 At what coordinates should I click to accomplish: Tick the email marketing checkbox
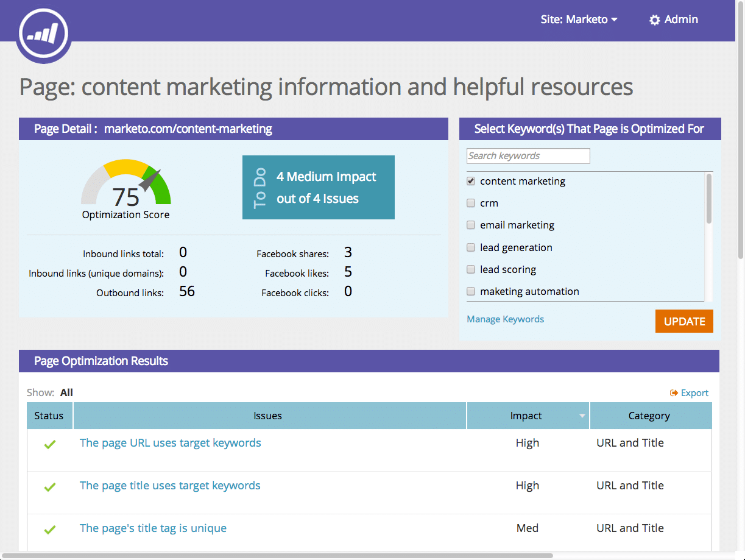[471, 225]
